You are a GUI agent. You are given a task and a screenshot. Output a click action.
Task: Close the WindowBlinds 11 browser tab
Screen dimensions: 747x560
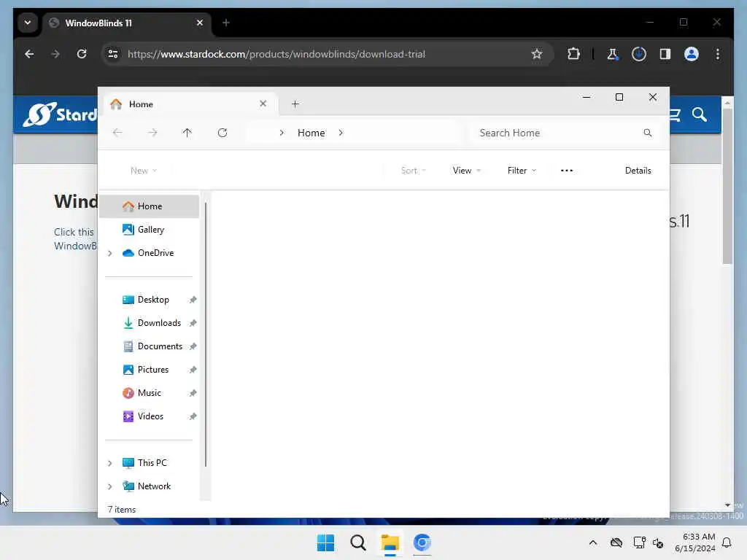click(200, 23)
